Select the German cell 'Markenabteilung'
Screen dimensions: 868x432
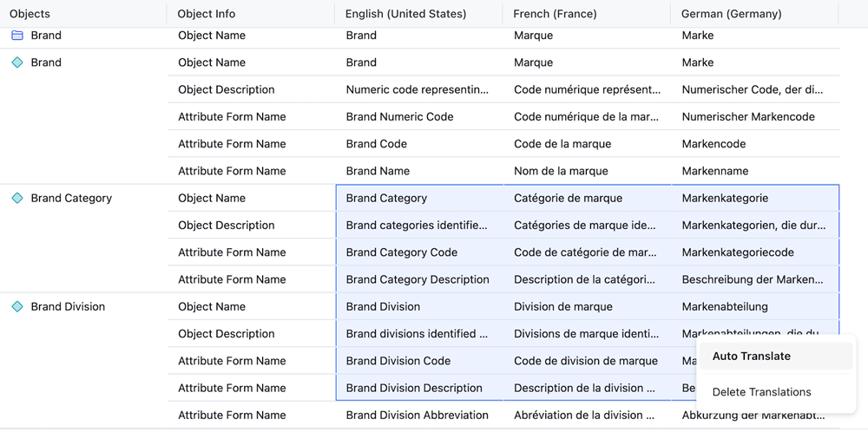tap(725, 306)
